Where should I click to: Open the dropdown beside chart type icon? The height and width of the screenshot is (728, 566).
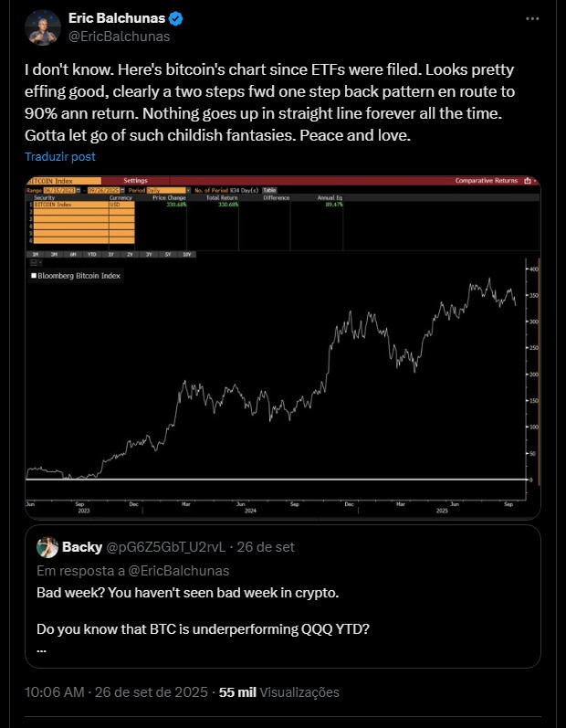coord(40,263)
